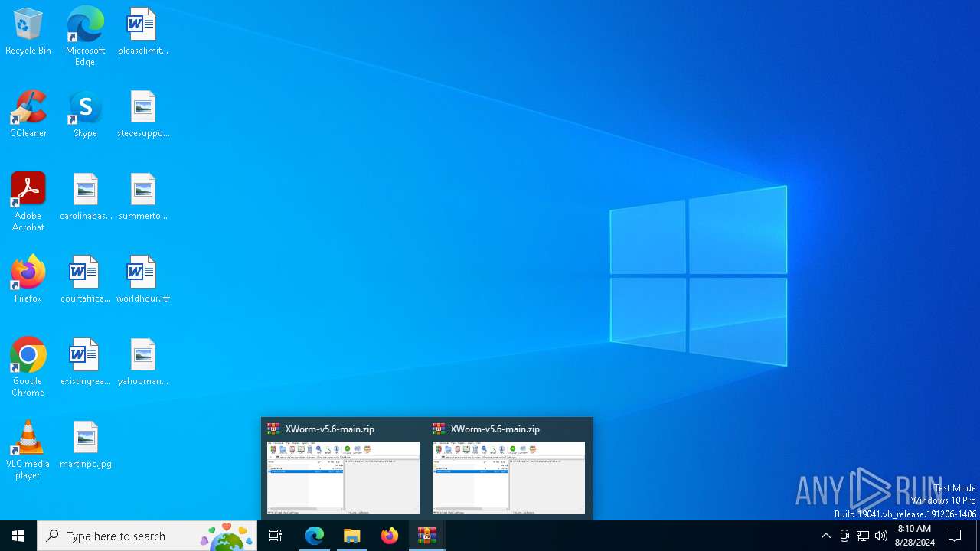The height and width of the screenshot is (551, 980).
Task: Select the summerto image file icon
Action: tap(142, 197)
